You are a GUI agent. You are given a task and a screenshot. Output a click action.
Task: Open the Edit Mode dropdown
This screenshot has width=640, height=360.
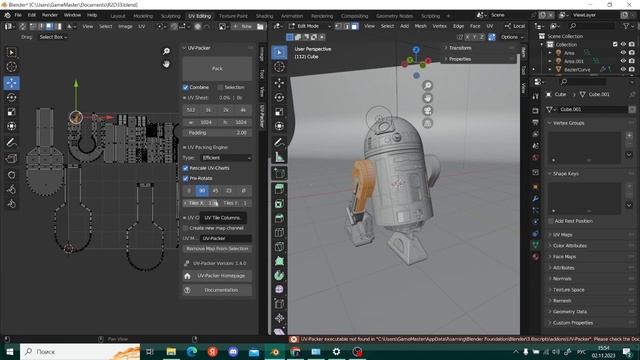coord(310,26)
